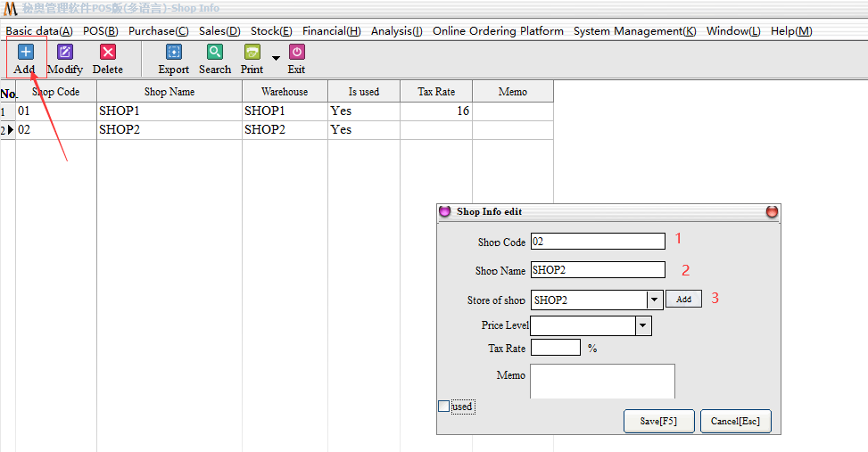Click the Add button beside Store of shop
This screenshot has width=868, height=452.
coord(683,300)
